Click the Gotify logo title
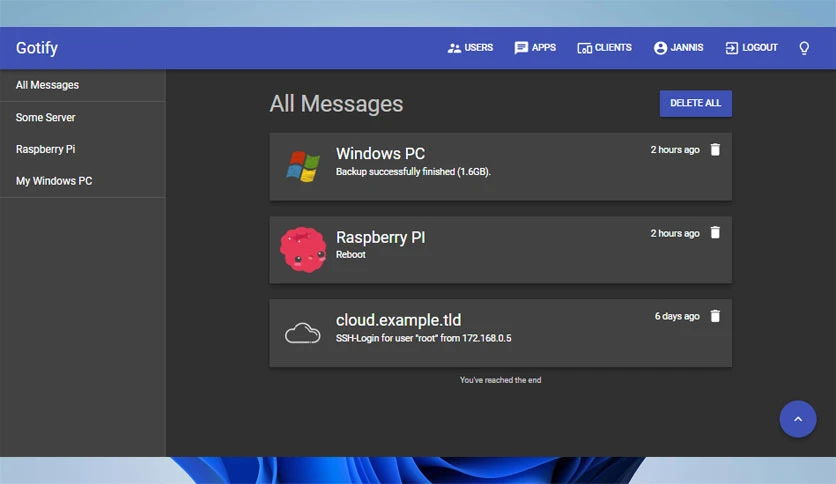Image resolution: width=836 pixels, height=484 pixels. click(x=37, y=48)
